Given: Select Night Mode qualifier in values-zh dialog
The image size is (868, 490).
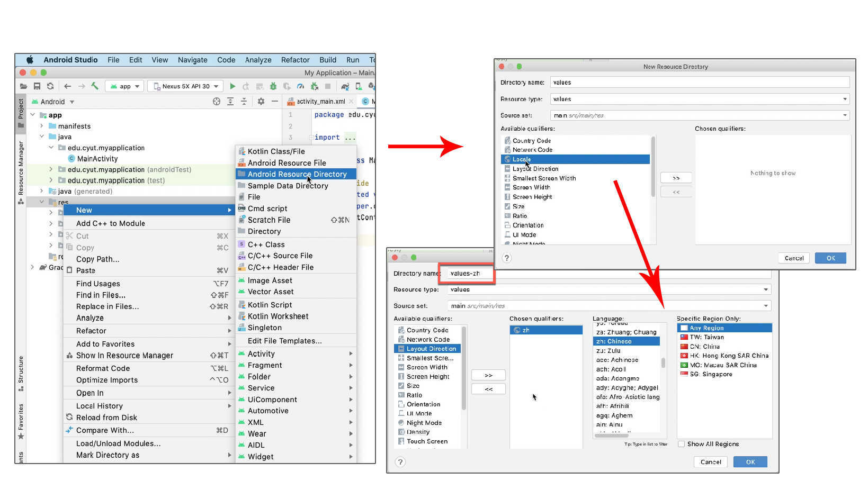Looking at the screenshot, I should (x=424, y=423).
